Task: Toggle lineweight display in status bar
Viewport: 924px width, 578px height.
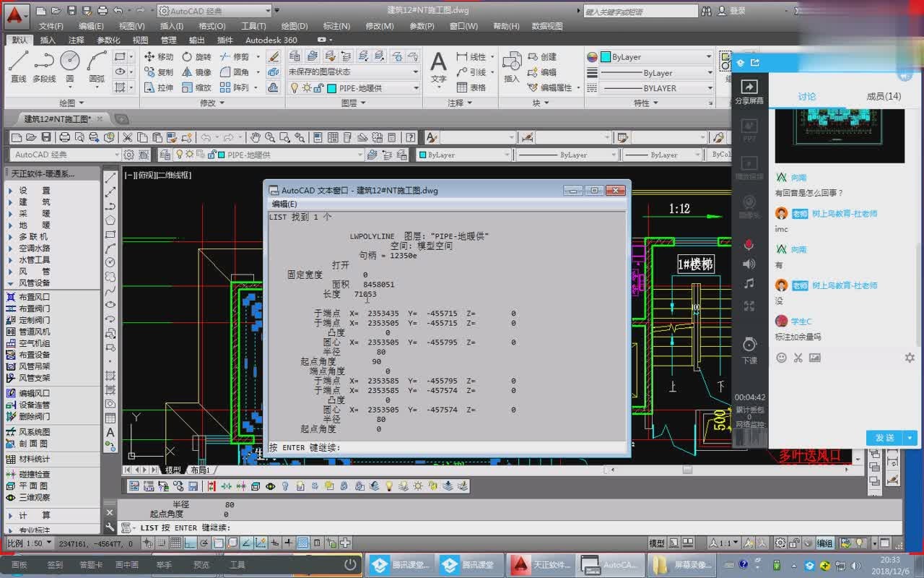Action: [x=288, y=543]
